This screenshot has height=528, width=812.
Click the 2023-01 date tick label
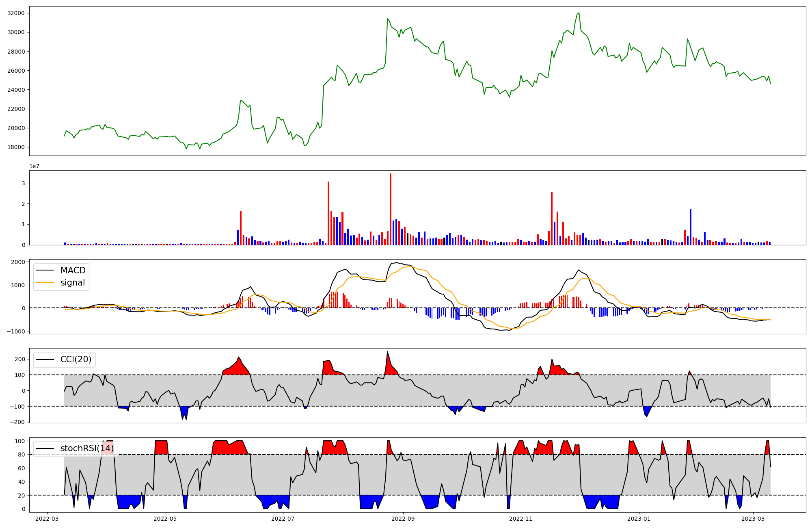pos(639,519)
